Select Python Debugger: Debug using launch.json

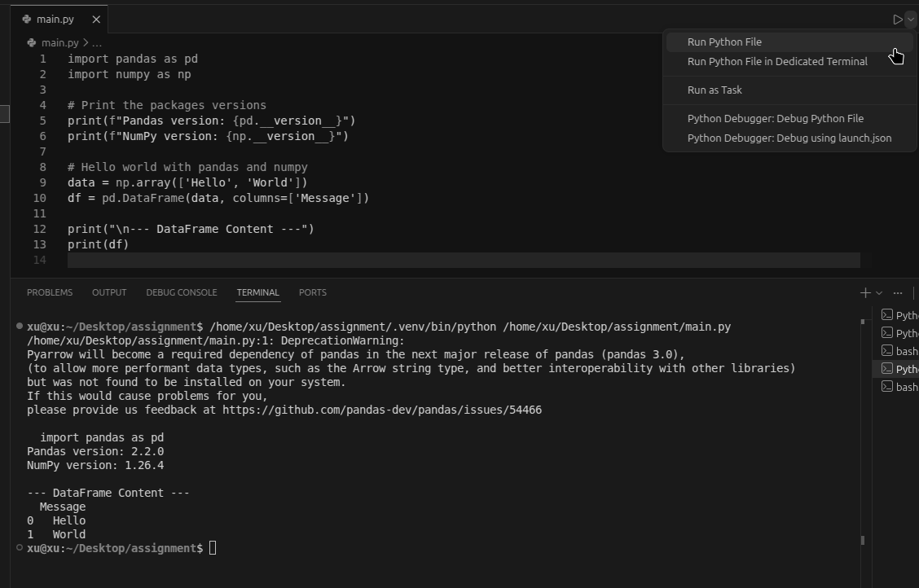tap(789, 138)
